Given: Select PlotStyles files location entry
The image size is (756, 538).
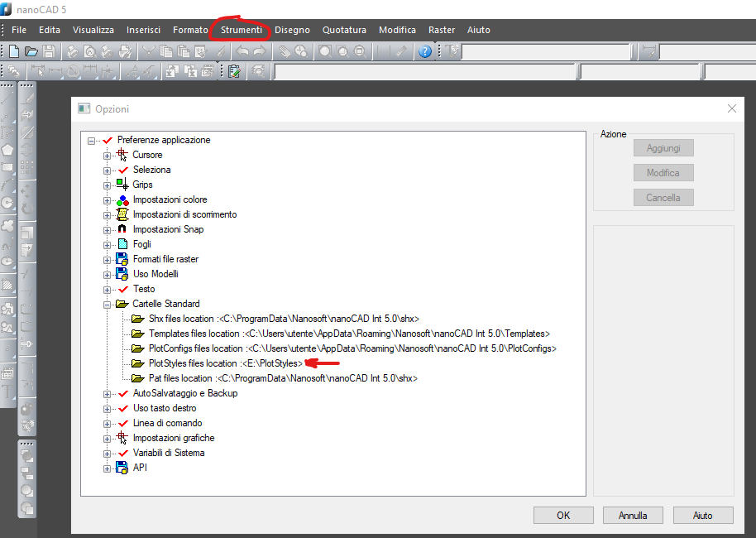Looking at the screenshot, I should pyautogui.click(x=225, y=363).
